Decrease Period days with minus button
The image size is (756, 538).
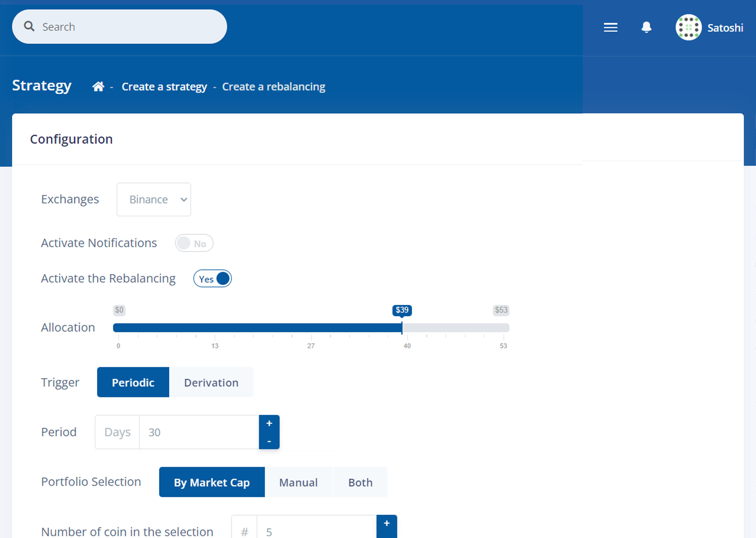click(x=269, y=441)
